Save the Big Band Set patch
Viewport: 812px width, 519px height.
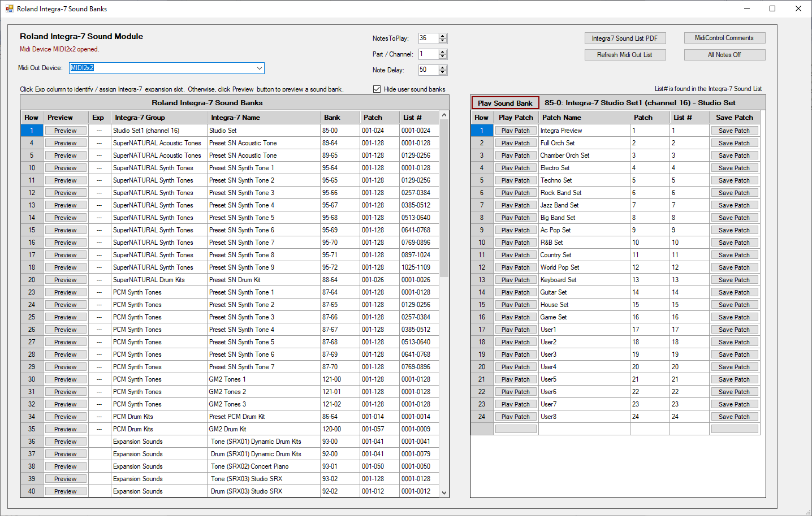coord(734,218)
